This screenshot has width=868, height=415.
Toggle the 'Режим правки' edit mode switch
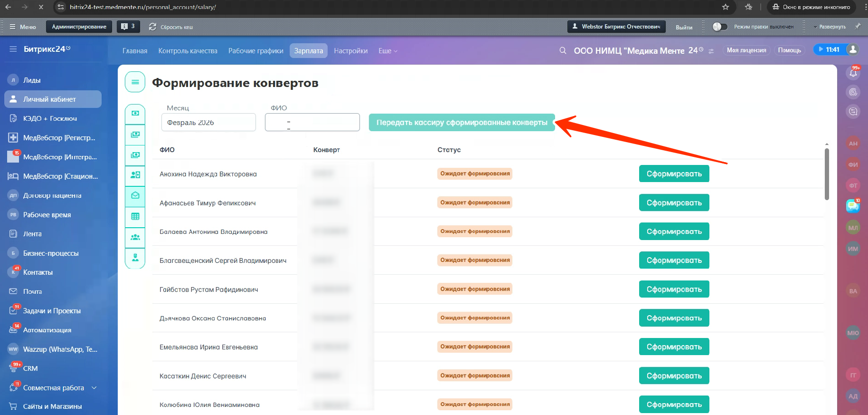pyautogui.click(x=720, y=27)
